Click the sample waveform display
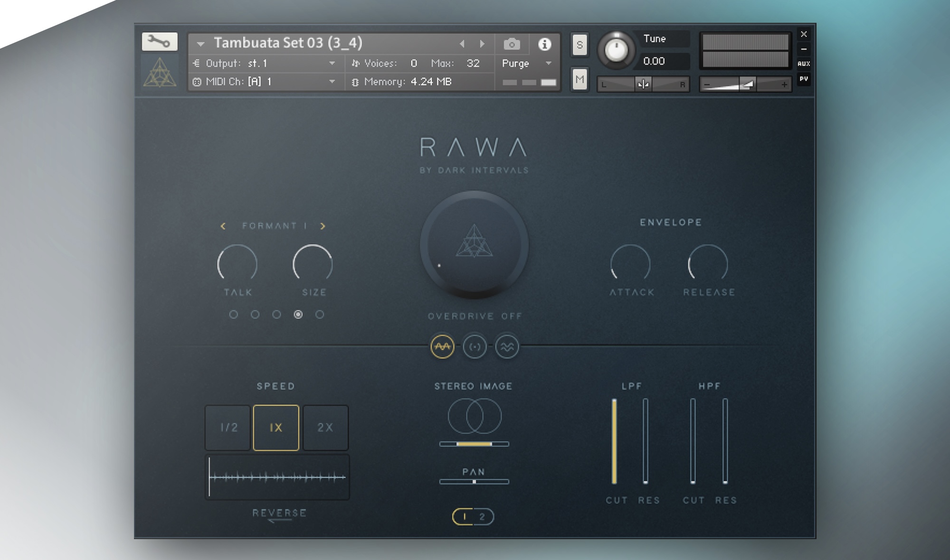The width and height of the screenshot is (950, 560). coord(277,477)
